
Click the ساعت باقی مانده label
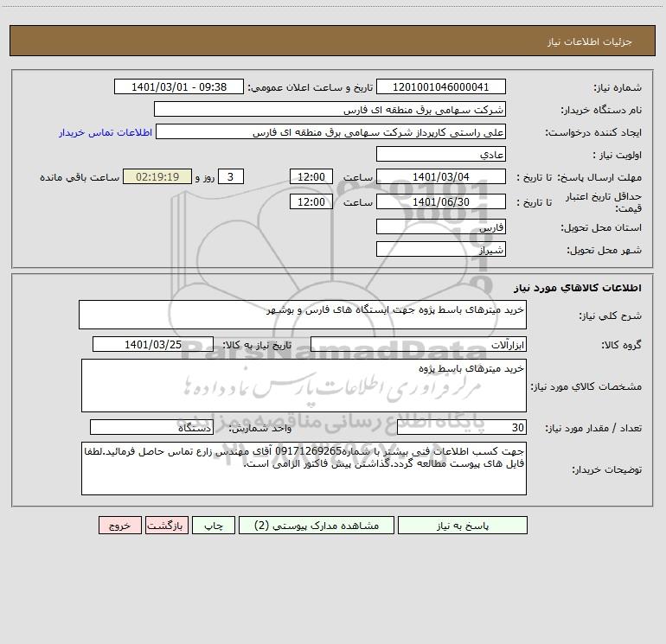coord(80,177)
